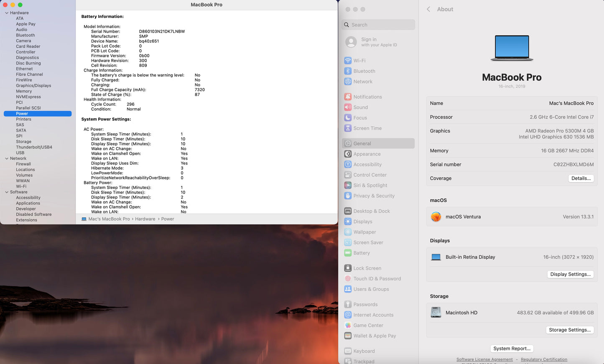
Task: Open the Software License Agreement link
Action: click(x=484, y=359)
